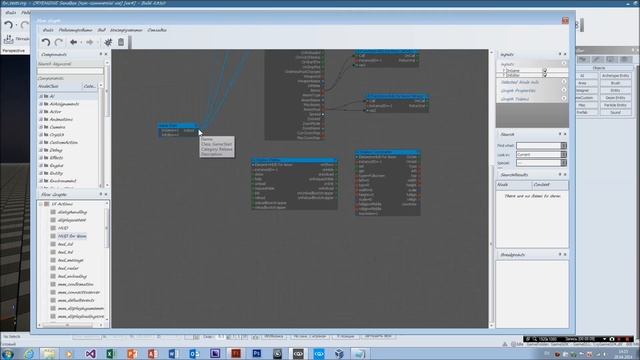The height and width of the screenshot is (360, 640).
Task: Pin the Search panel
Action: 560,134
